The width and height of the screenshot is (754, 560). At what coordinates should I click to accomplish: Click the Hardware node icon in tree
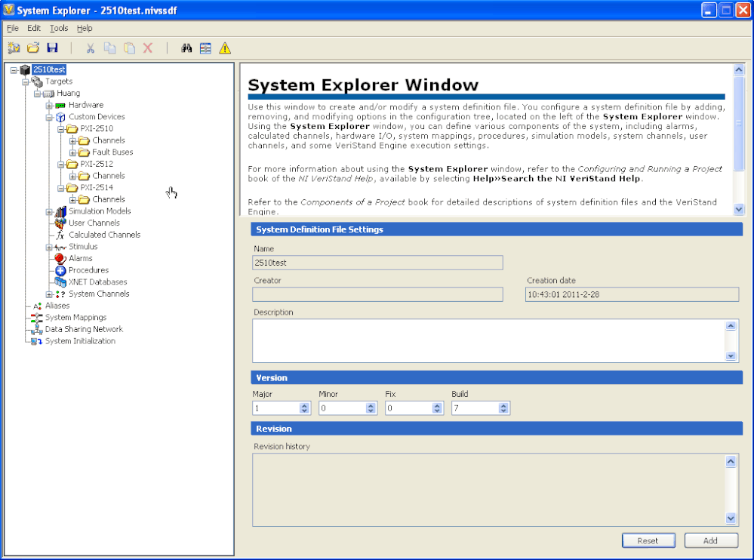click(60, 105)
